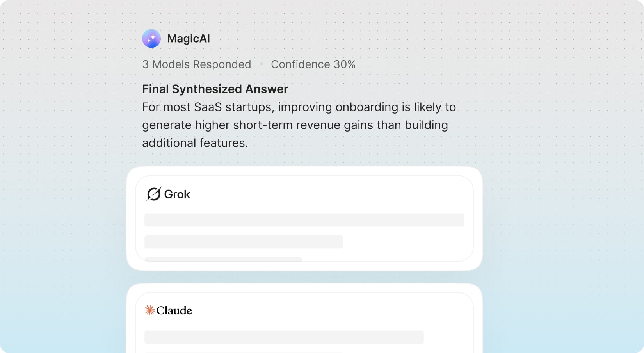This screenshot has height=353, width=644.
Task: Click the Grok logo icon
Action: click(x=154, y=194)
